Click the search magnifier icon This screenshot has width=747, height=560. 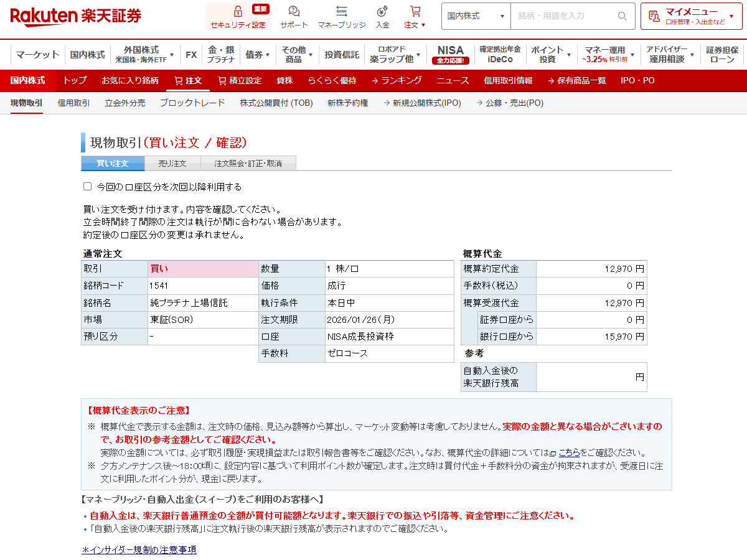click(621, 17)
